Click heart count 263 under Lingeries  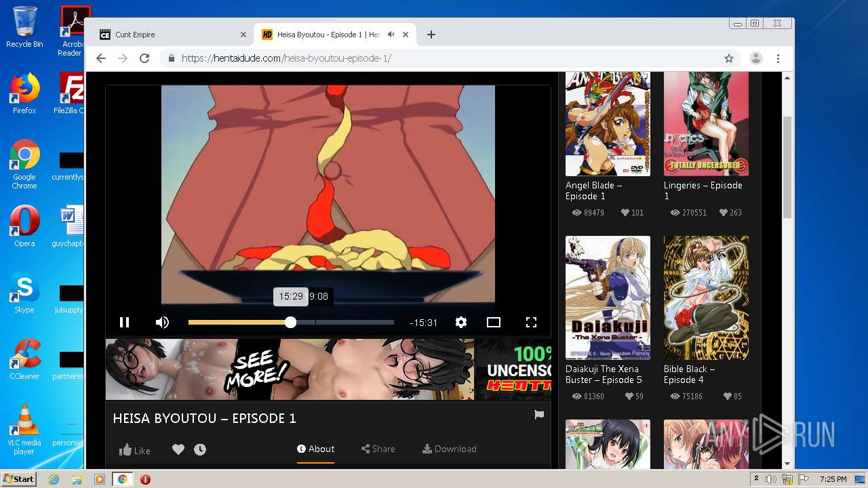pyautogui.click(x=730, y=212)
